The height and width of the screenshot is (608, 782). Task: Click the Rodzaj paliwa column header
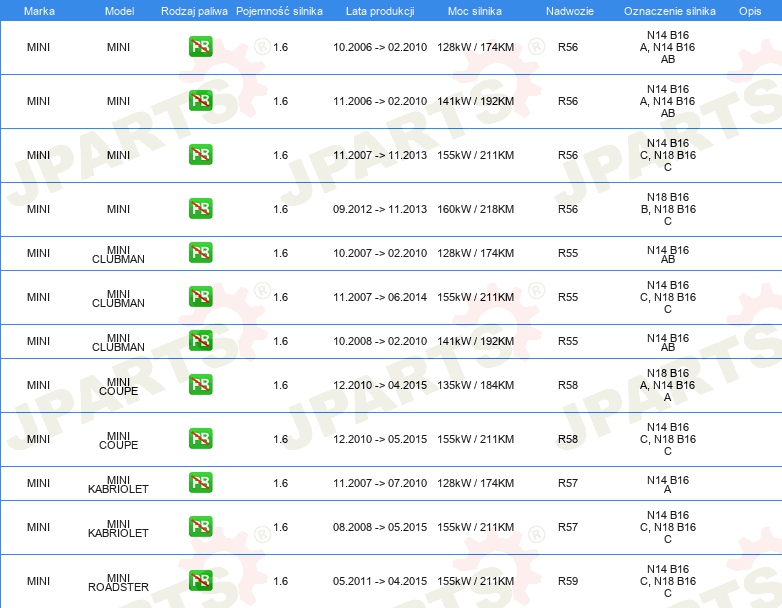(194, 11)
